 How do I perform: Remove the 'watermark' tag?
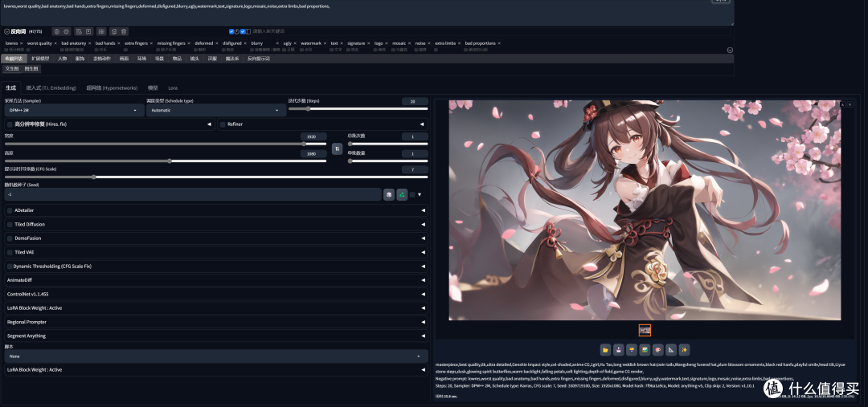pyautogui.click(x=325, y=43)
